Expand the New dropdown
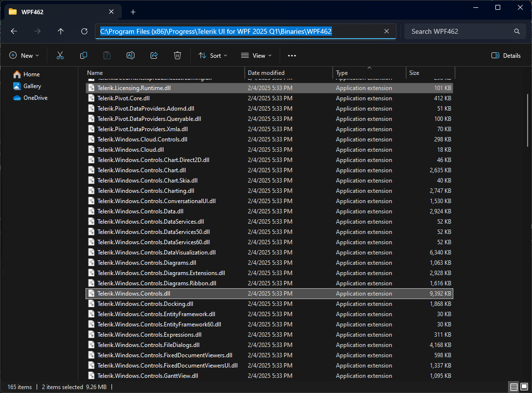 click(24, 55)
